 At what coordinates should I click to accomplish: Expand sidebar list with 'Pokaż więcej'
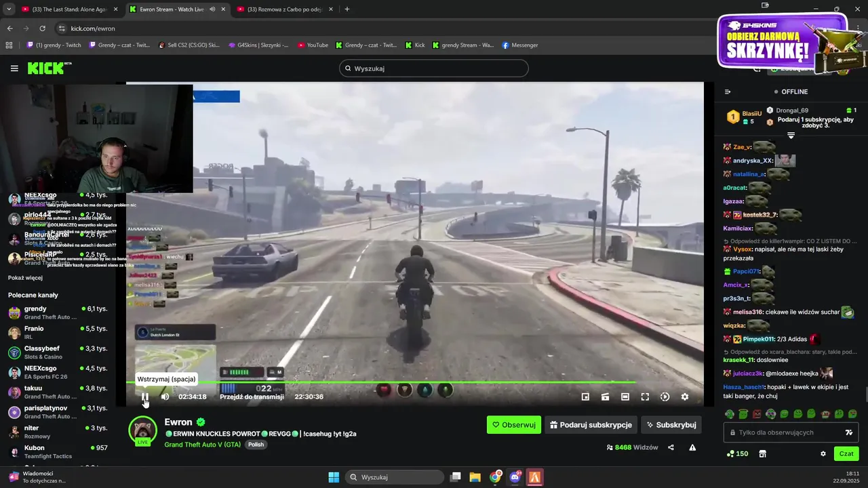tap(25, 278)
